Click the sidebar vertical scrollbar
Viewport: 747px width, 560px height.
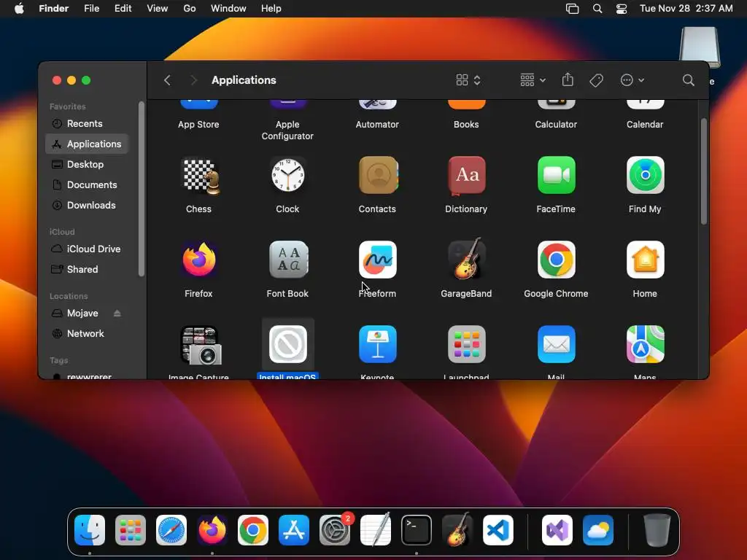(x=141, y=189)
